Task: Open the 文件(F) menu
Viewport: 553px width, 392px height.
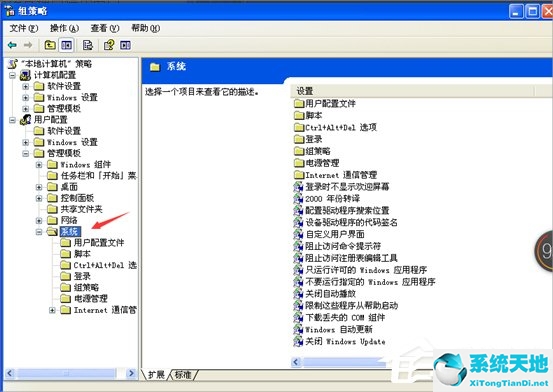Action: (x=24, y=28)
